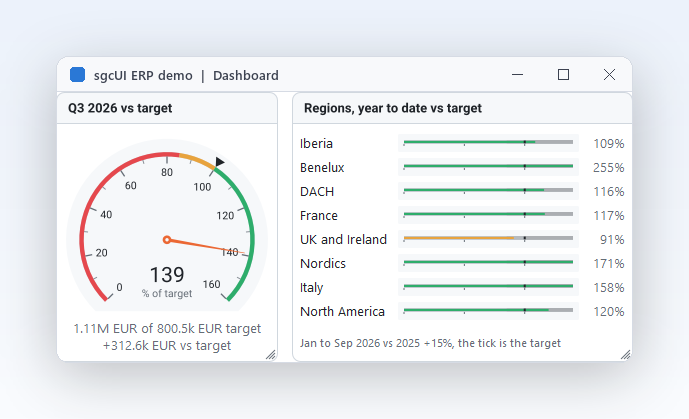Click the 120% value for North America

click(x=609, y=311)
